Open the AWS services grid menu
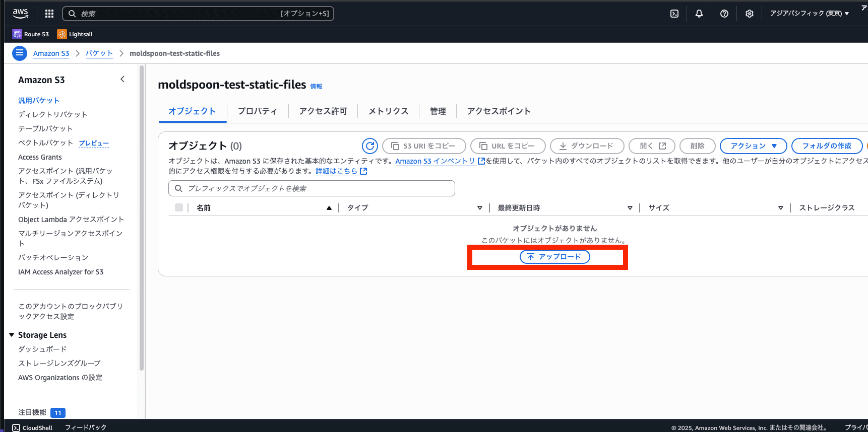This screenshot has width=868, height=432. pos(49,14)
